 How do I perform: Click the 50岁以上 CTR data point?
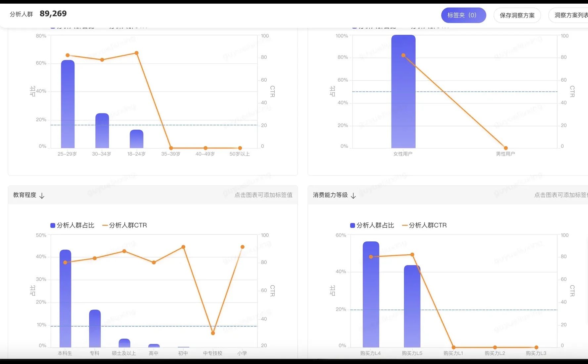(x=240, y=148)
